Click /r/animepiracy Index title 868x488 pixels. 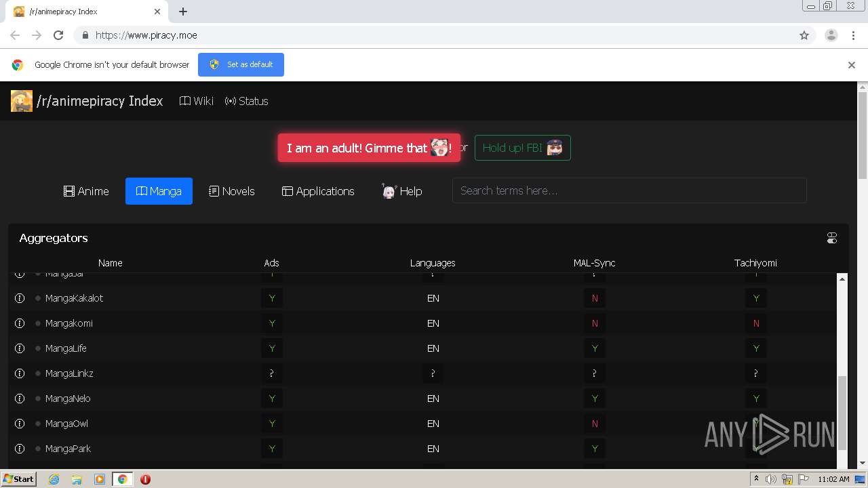point(100,101)
